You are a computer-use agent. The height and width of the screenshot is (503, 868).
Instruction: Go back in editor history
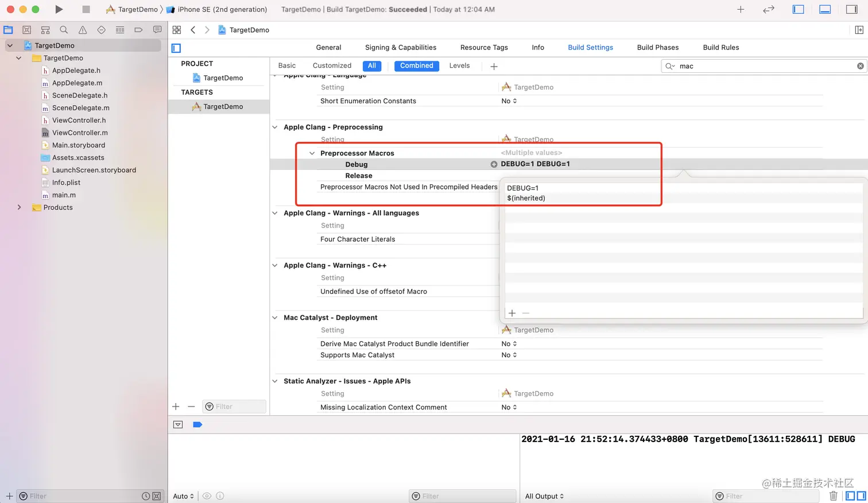(193, 30)
